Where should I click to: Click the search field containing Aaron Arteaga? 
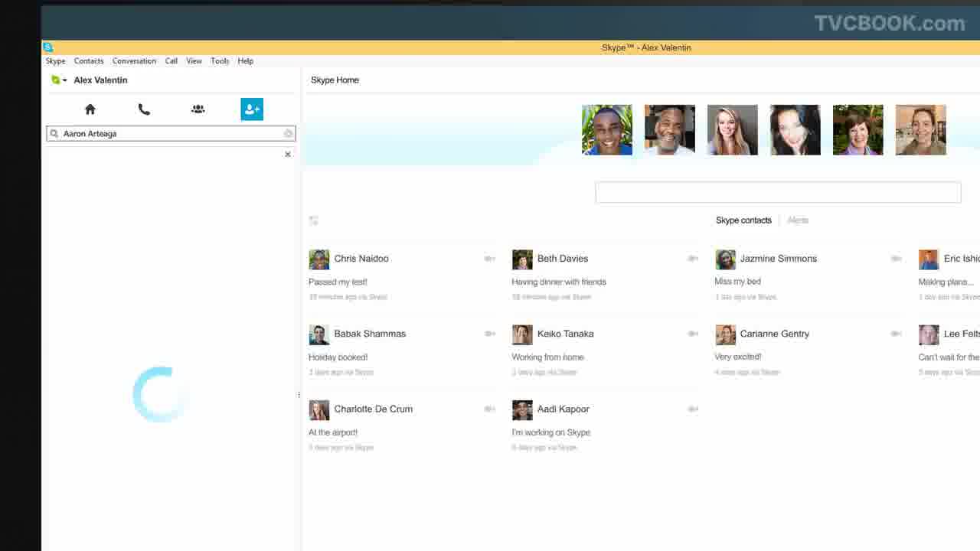coord(171,133)
